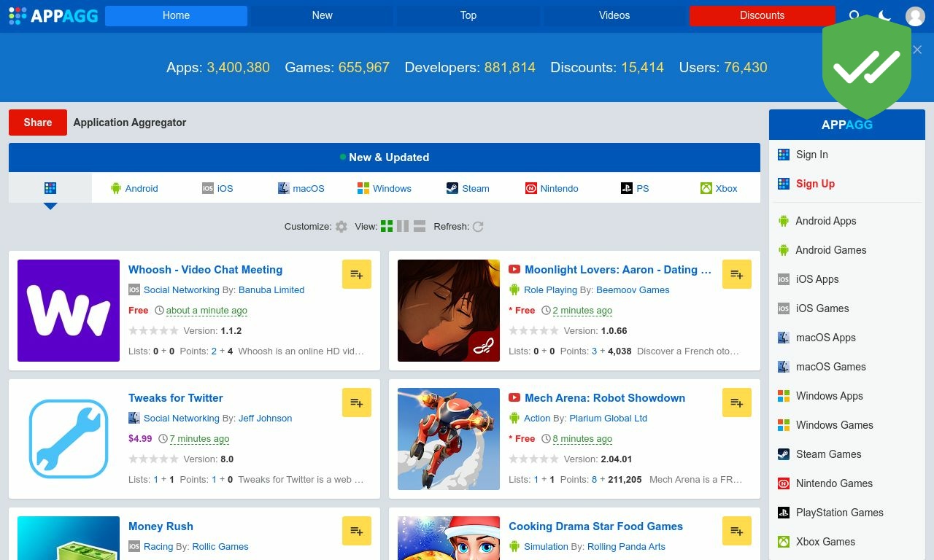Switch to the Xbox tab

coord(719,188)
